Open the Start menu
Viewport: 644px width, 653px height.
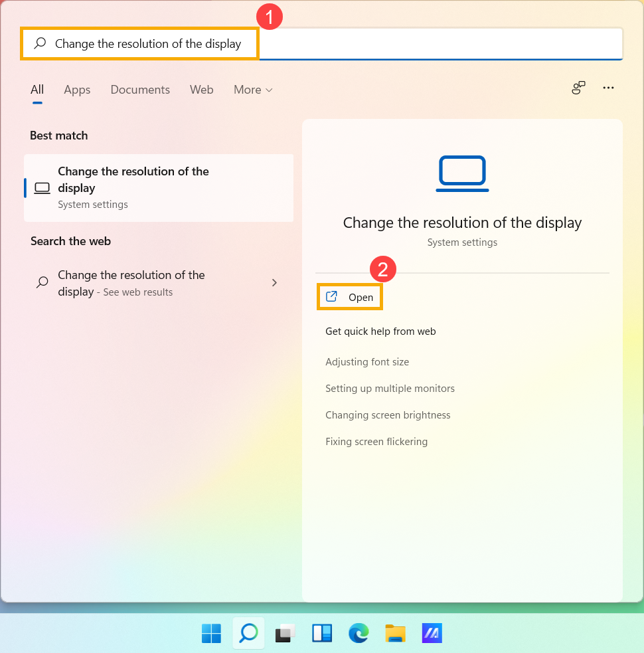[211, 633]
